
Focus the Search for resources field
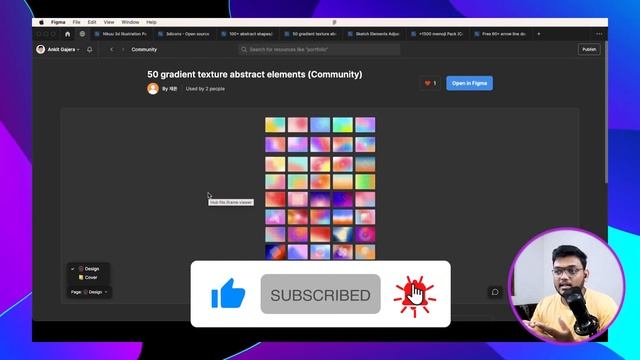[x=319, y=49]
